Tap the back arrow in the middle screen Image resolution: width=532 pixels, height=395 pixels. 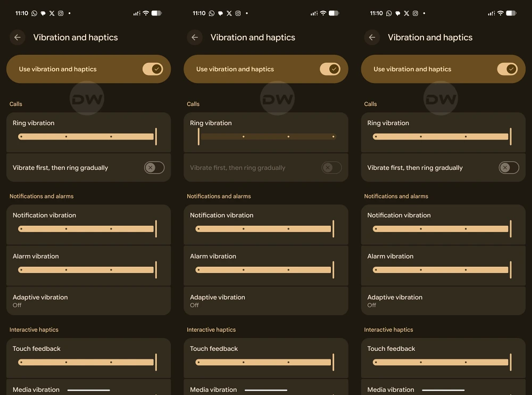pyautogui.click(x=195, y=37)
